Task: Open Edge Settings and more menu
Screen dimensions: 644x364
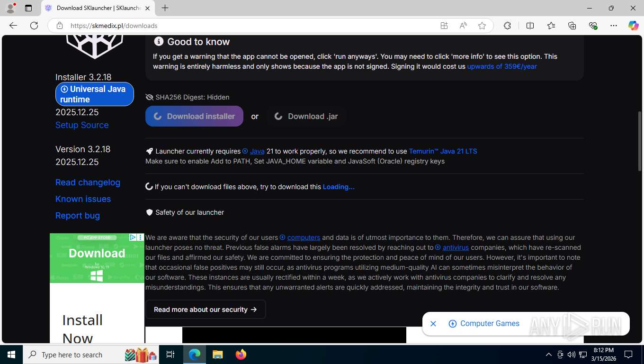Action: (x=614, y=26)
